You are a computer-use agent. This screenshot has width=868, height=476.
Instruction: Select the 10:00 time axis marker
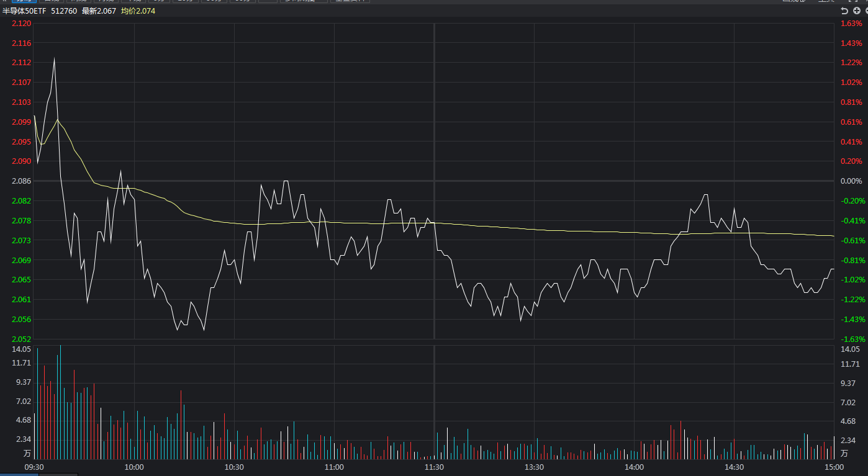[x=134, y=467]
